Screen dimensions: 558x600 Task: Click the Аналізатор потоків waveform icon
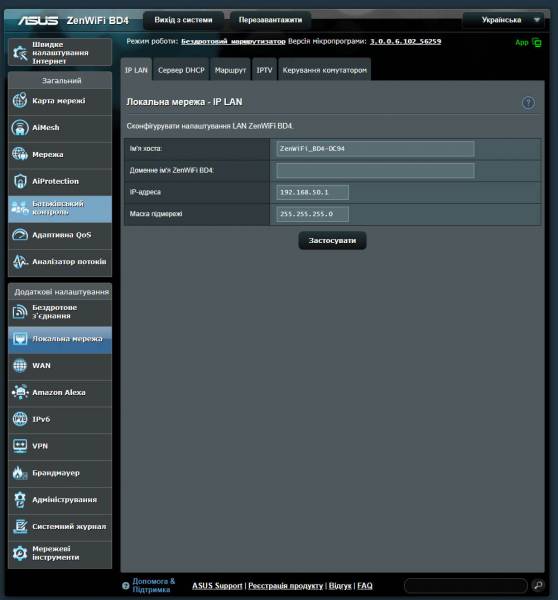coord(20,261)
